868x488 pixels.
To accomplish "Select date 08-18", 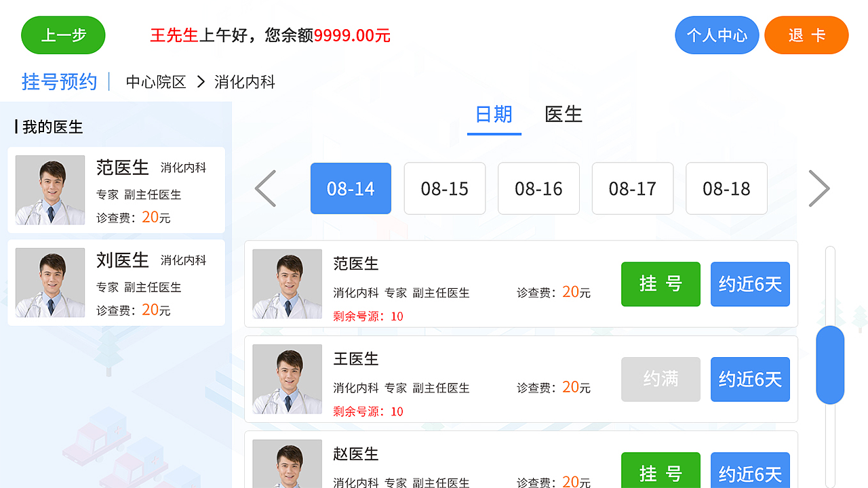I will (x=726, y=188).
